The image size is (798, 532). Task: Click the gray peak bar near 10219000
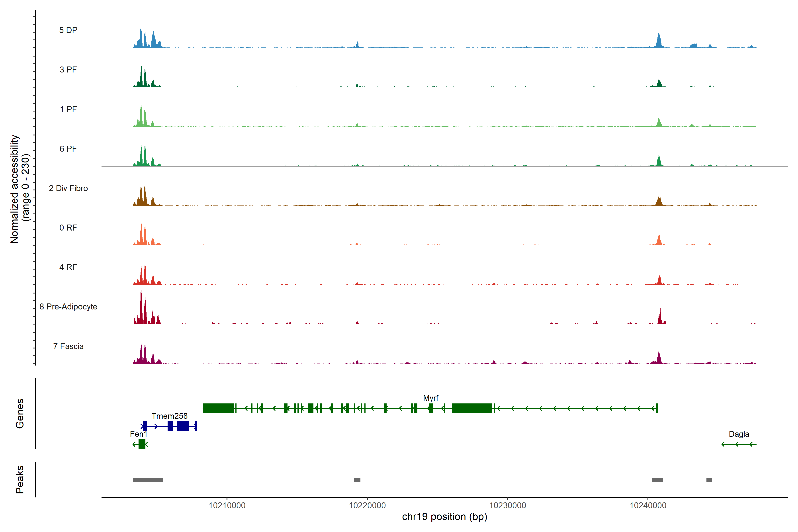pos(357,480)
